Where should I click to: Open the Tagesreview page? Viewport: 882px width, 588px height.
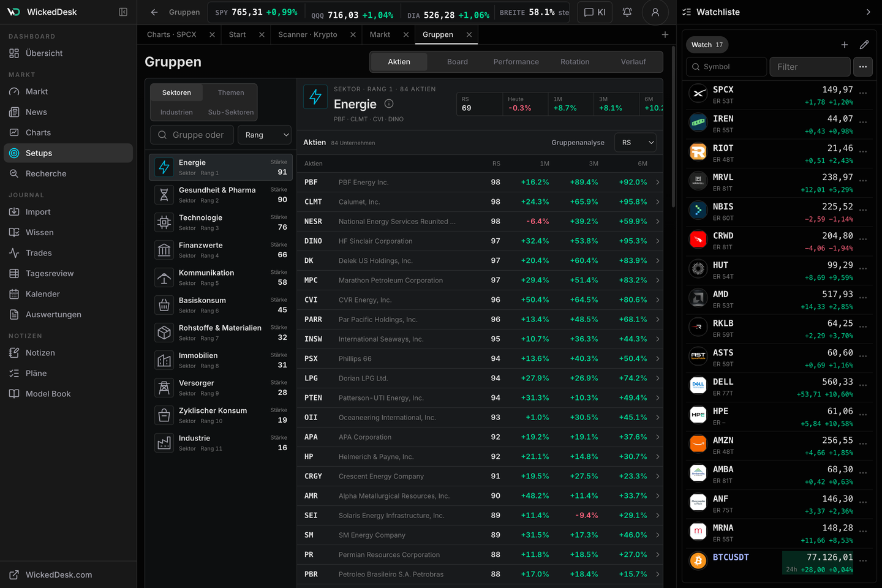point(68,273)
